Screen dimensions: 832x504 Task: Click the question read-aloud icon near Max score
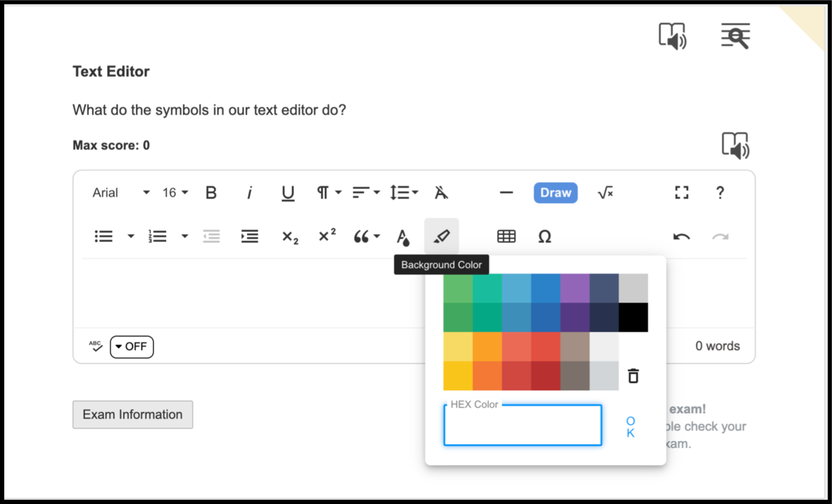click(x=735, y=146)
